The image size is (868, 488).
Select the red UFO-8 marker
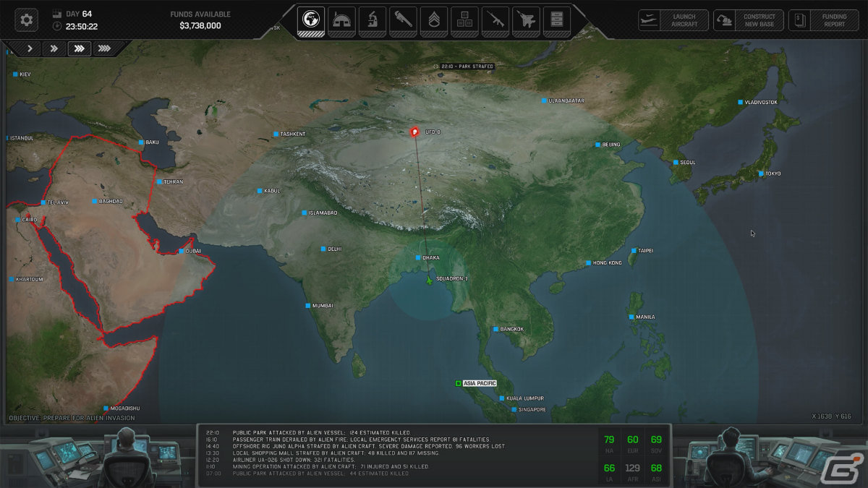click(x=414, y=133)
